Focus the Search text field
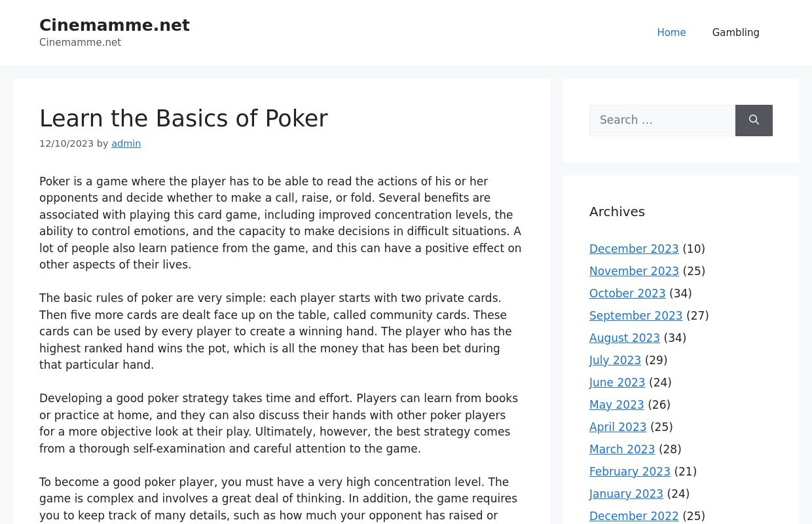Screen dimensions: 812x524 click(662, 121)
